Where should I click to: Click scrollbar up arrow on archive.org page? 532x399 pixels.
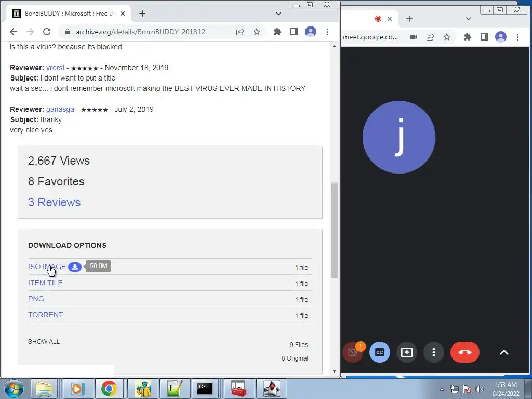pyautogui.click(x=334, y=46)
